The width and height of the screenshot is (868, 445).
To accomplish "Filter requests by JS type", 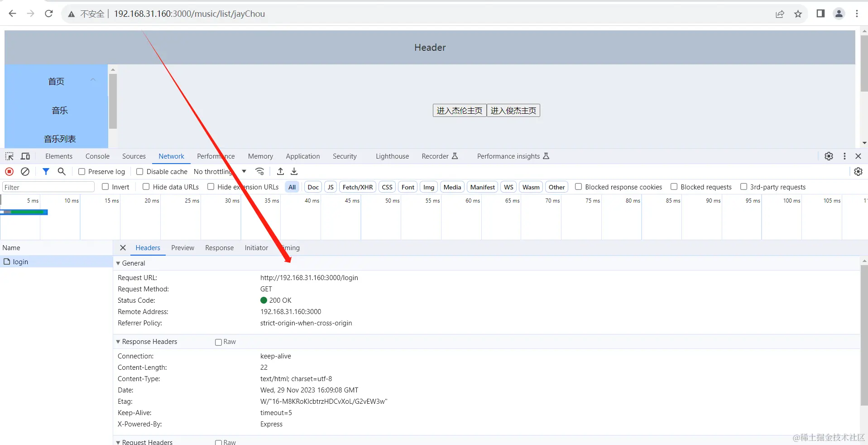I will pyautogui.click(x=331, y=187).
